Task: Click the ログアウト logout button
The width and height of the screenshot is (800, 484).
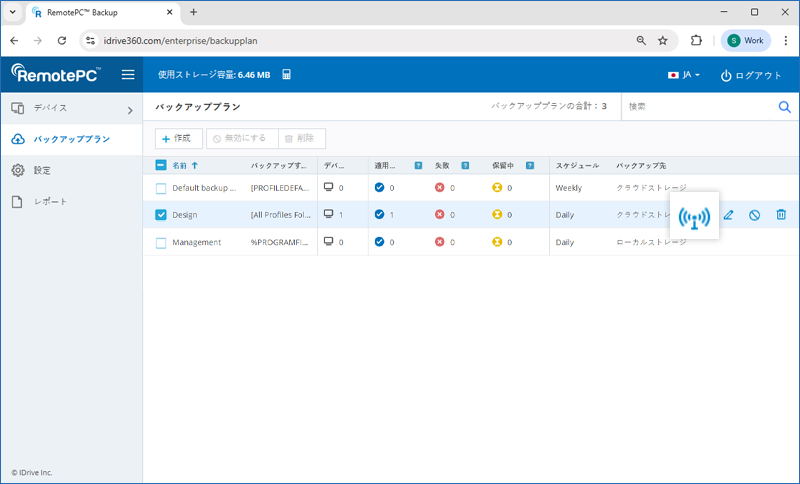Action: (x=751, y=75)
